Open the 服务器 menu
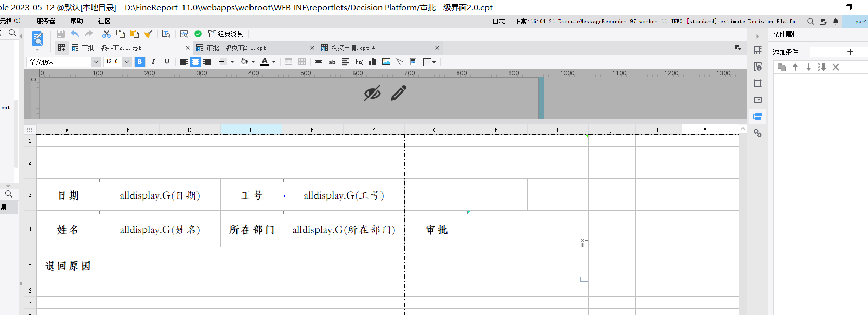868x315 pixels. click(x=46, y=21)
